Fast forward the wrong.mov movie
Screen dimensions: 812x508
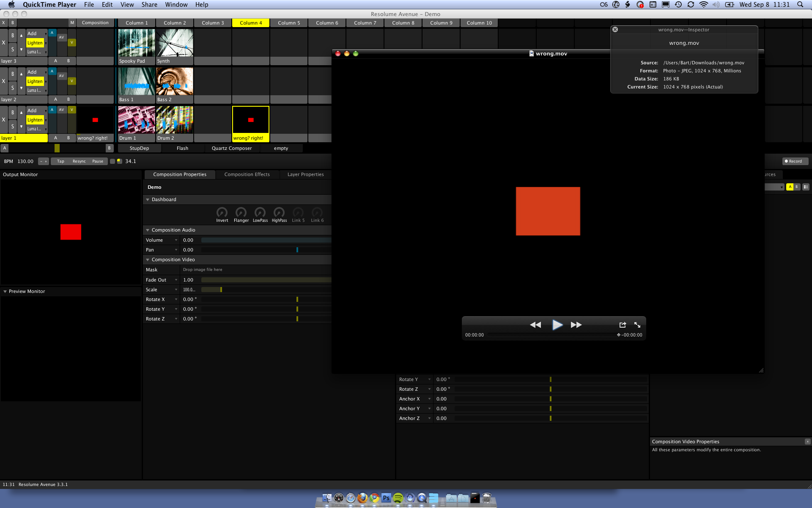tap(576, 325)
